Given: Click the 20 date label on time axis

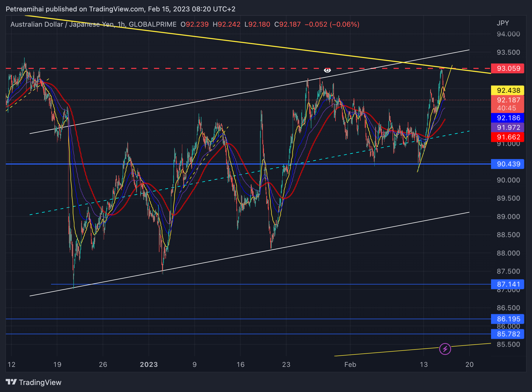Looking at the screenshot, I should point(470,365).
